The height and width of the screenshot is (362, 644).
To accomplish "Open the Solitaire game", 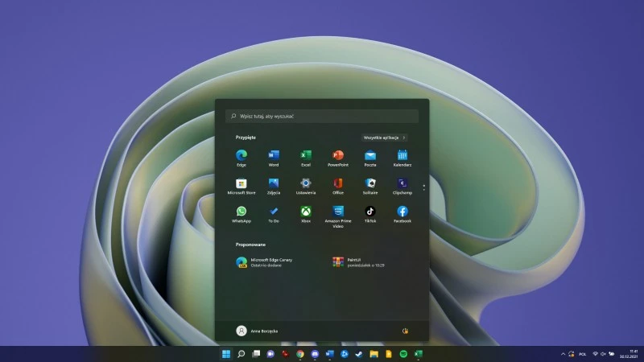I will point(370,186).
